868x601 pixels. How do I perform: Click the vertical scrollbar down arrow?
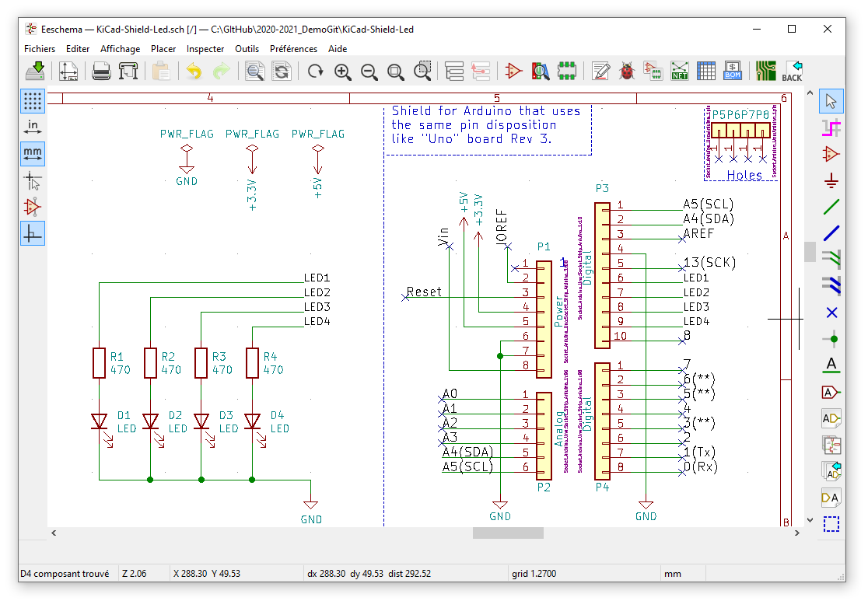pyautogui.click(x=810, y=520)
